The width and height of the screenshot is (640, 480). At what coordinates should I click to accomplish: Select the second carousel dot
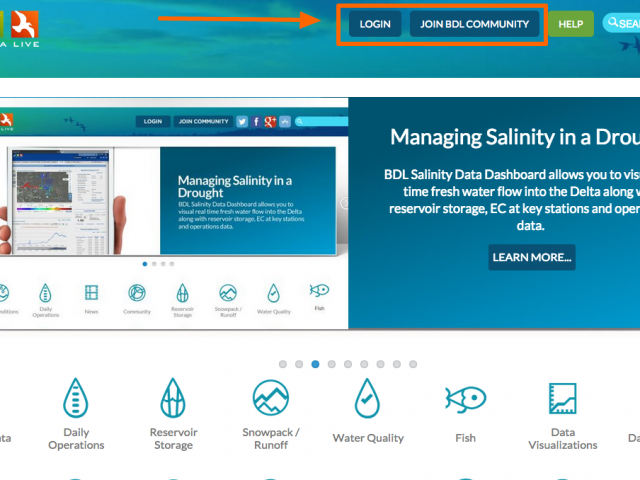click(x=299, y=364)
